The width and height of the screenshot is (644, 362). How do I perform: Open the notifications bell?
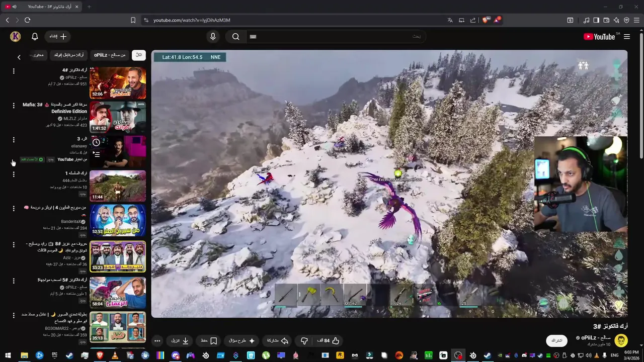tap(35, 36)
